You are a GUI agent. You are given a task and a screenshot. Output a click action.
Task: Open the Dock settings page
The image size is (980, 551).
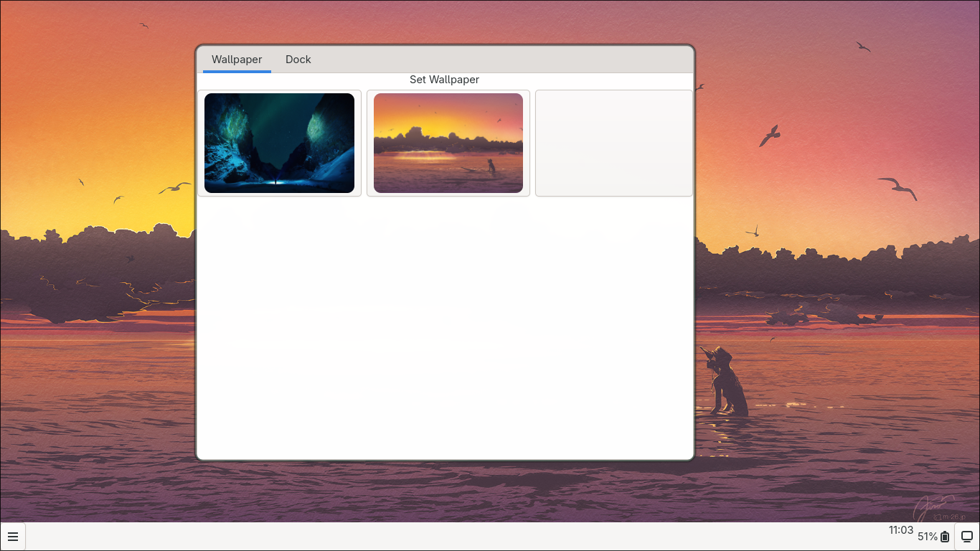(x=298, y=60)
